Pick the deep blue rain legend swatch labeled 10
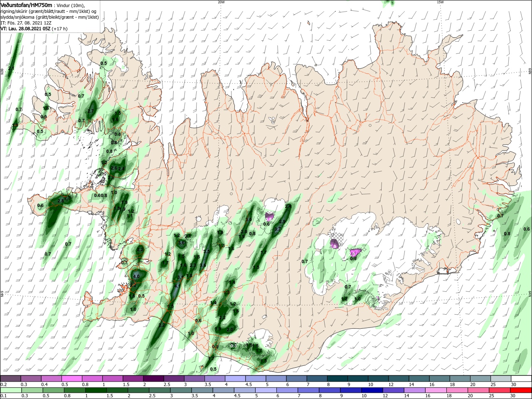Image resolution: width=532 pixels, height=399 pixels. 372,390
